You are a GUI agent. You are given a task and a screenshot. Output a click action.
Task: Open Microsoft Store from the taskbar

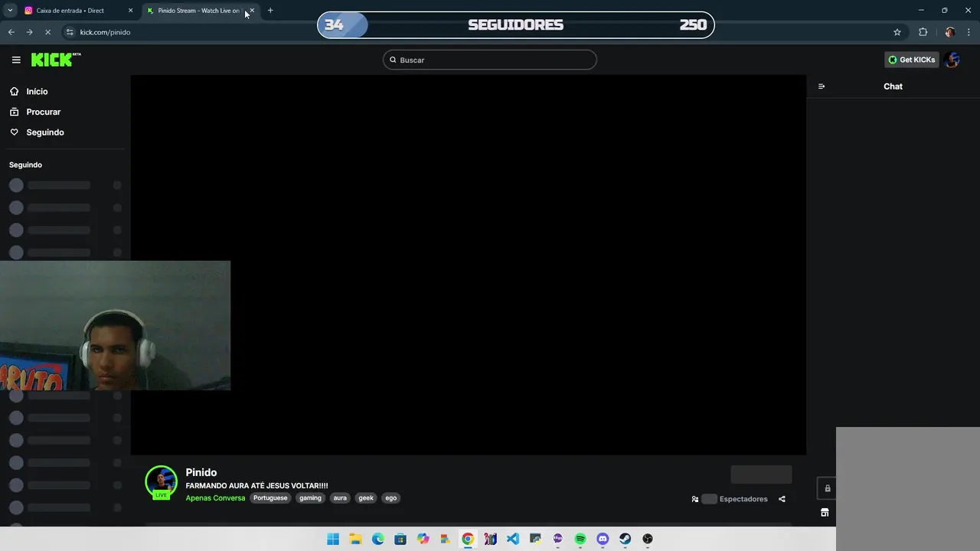(x=400, y=539)
